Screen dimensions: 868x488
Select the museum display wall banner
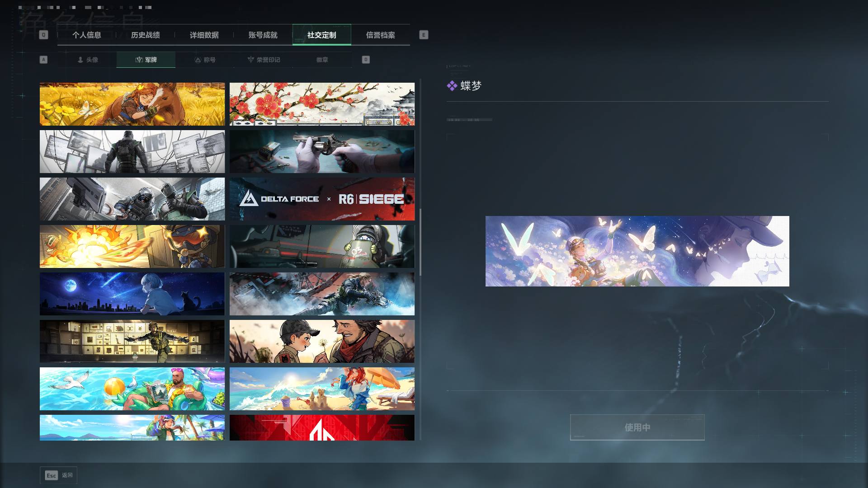[132, 342]
